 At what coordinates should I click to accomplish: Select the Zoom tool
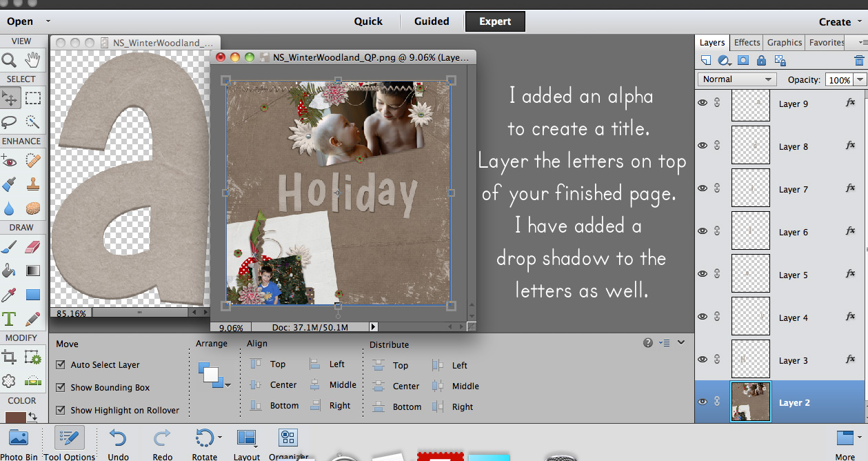click(10, 60)
